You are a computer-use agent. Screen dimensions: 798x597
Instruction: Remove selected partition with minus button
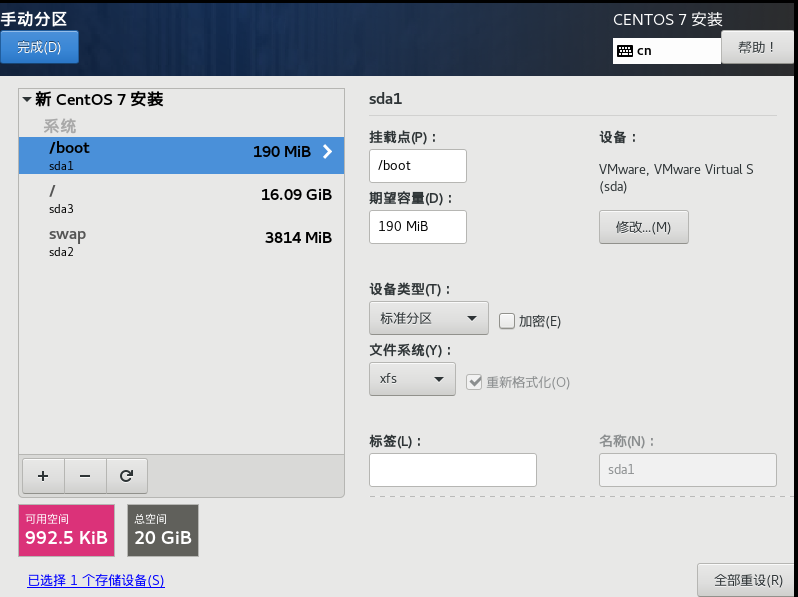[85, 476]
